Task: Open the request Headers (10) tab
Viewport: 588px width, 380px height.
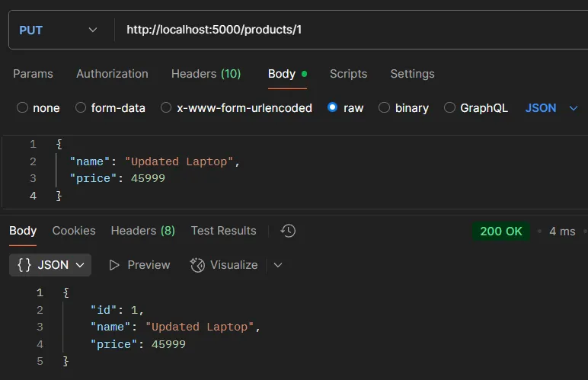Action: pyautogui.click(x=206, y=74)
